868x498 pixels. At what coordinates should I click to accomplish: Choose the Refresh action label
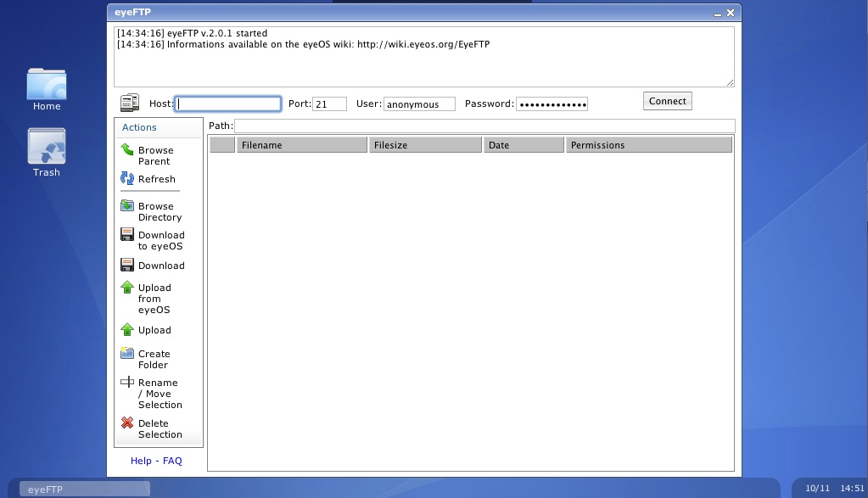point(157,179)
